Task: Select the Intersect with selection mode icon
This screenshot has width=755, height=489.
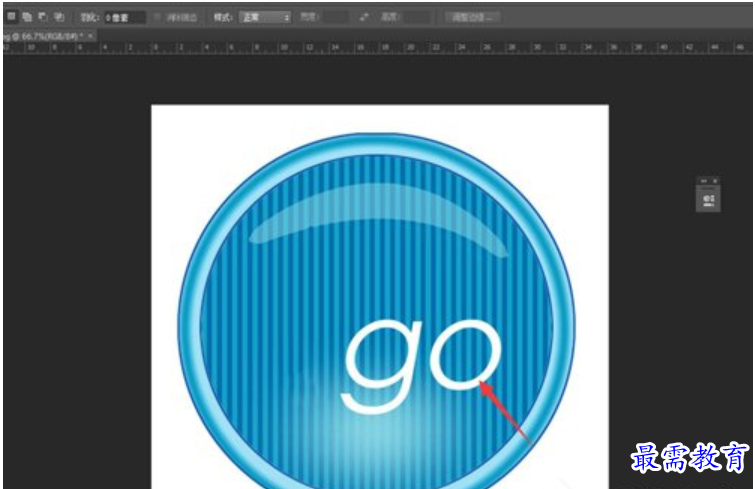Action: pos(59,17)
